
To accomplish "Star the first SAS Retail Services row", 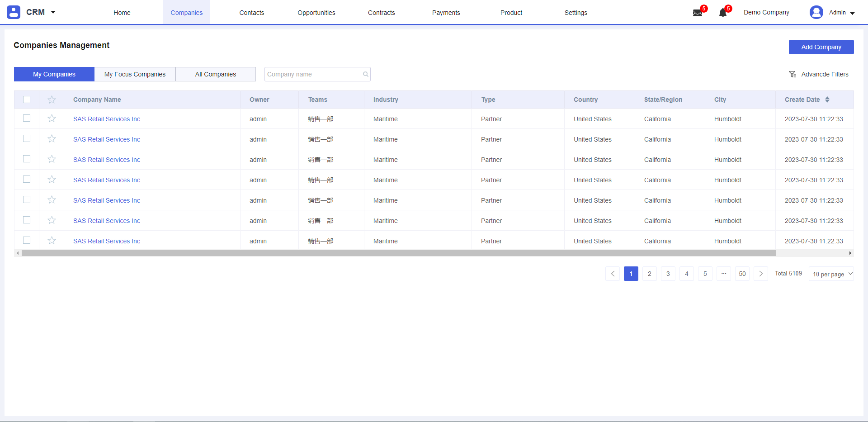I will (x=52, y=119).
